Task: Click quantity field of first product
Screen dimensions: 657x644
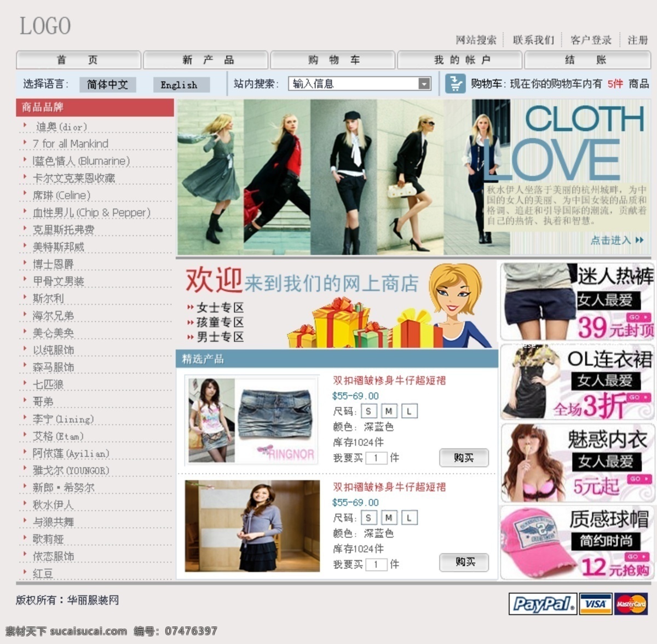Action: (x=376, y=458)
